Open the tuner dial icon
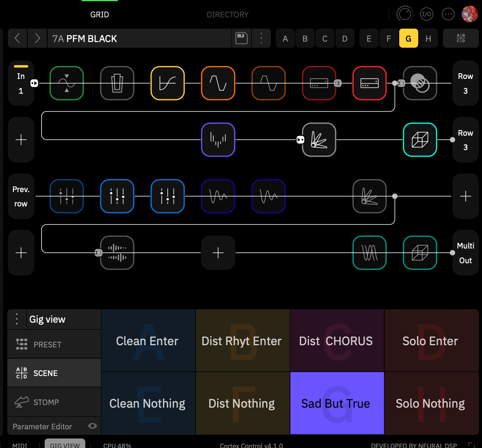This screenshot has width=482, height=448. (404, 14)
